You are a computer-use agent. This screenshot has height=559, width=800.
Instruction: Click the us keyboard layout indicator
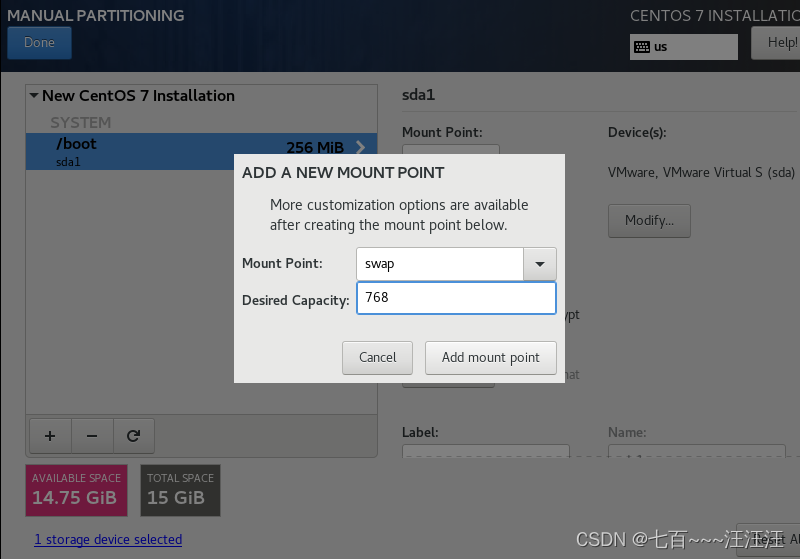tap(684, 47)
